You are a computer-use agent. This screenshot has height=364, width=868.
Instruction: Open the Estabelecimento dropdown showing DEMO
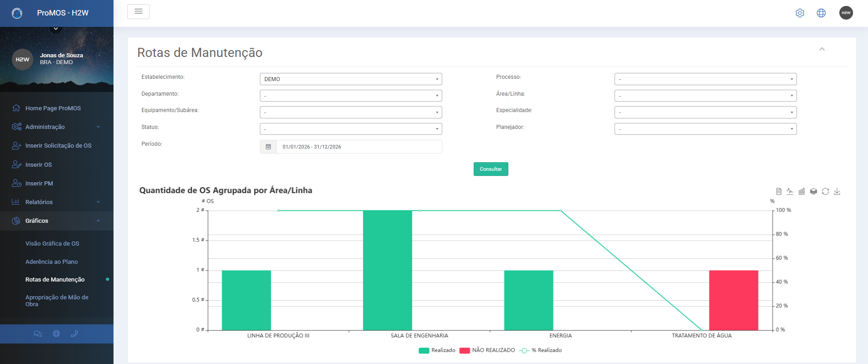(351, 79)
